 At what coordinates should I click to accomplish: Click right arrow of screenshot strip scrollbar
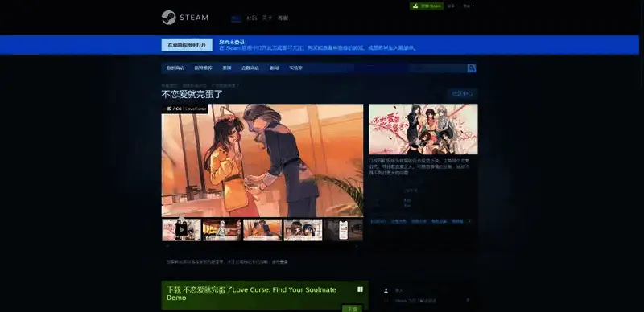(x=357, y=246)
